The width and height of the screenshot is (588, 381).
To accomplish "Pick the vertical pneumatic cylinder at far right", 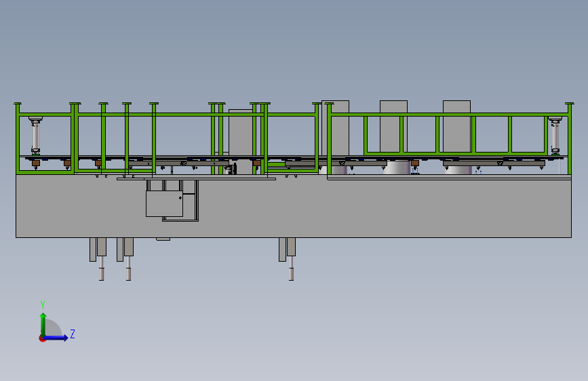I will click(555, 136).
